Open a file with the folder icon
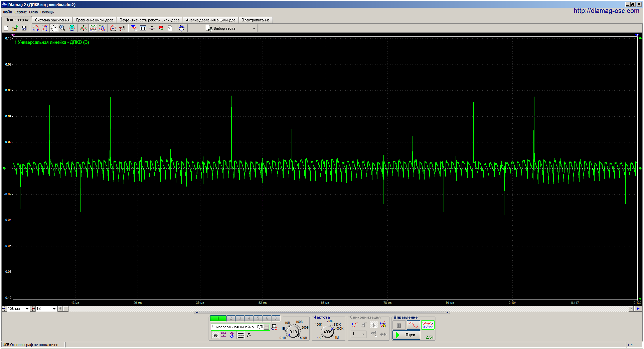Image resolution: width=644 pixels, height=349 pixels. coord(15,28)
